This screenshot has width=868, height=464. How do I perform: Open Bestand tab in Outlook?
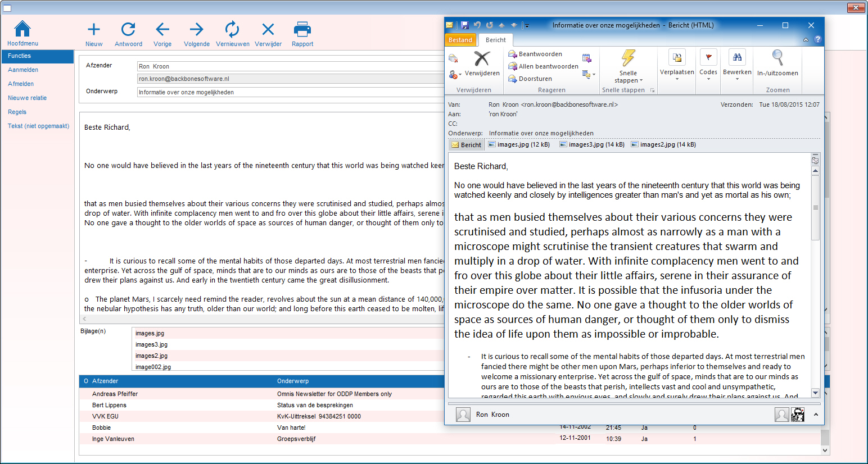click(x=460, y=40)
